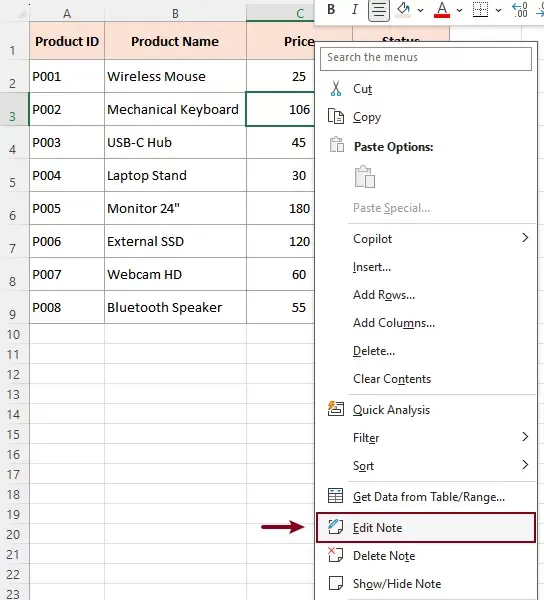Toggle Italic in the mini toolbar
The height and width of the screenshot is (600, 544).
(x=354, y=10)
